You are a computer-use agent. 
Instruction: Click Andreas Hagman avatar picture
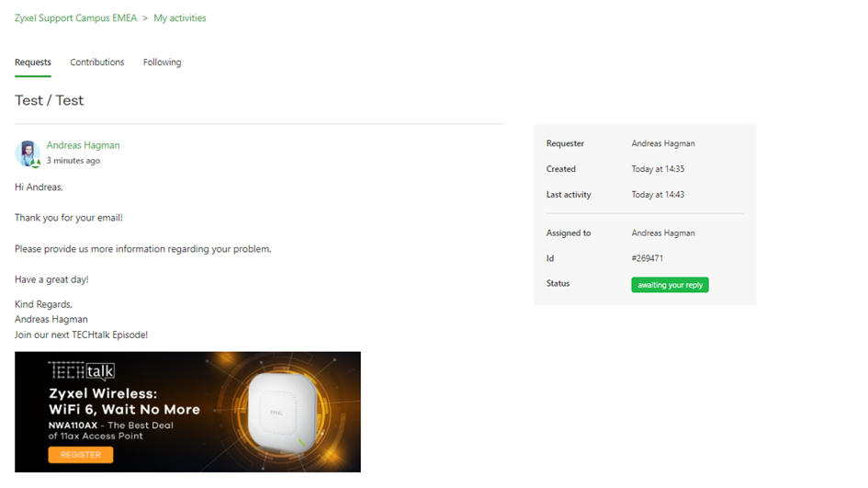pos(28,153)
